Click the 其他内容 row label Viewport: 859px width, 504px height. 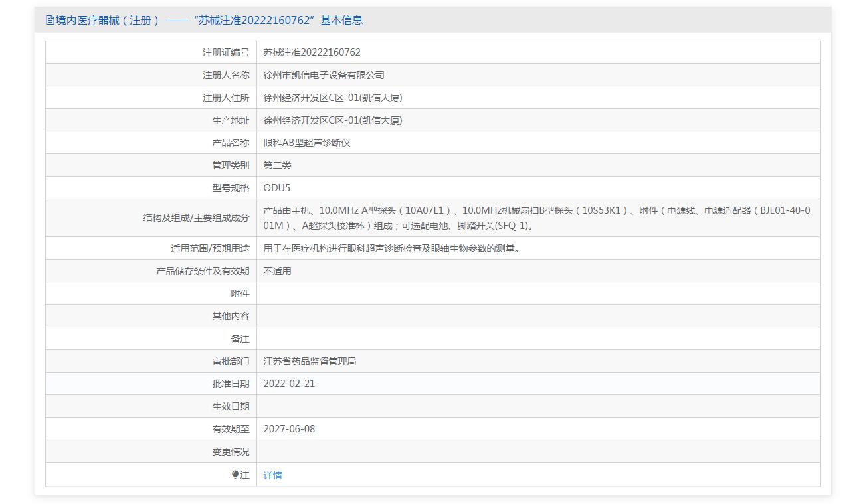pos(231,316)
